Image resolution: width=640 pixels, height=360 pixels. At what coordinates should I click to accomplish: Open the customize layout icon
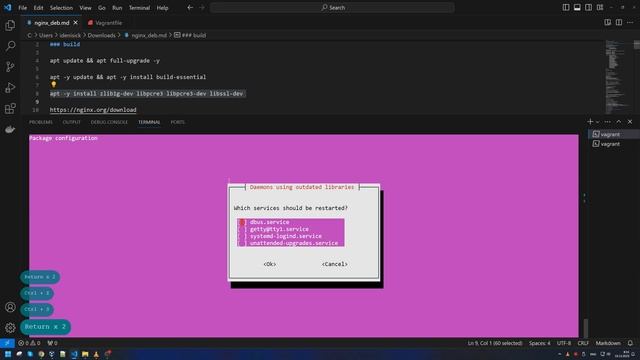click(600, 7)
